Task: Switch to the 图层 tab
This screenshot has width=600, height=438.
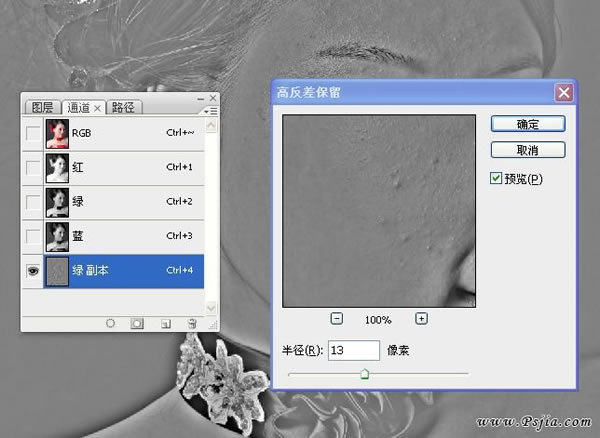Action: (x=42, y=107)
